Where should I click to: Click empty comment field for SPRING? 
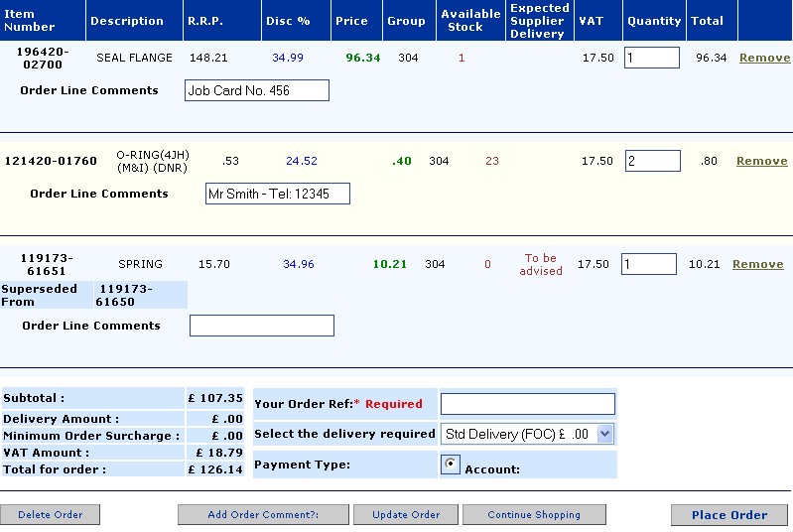pos(261,326)
